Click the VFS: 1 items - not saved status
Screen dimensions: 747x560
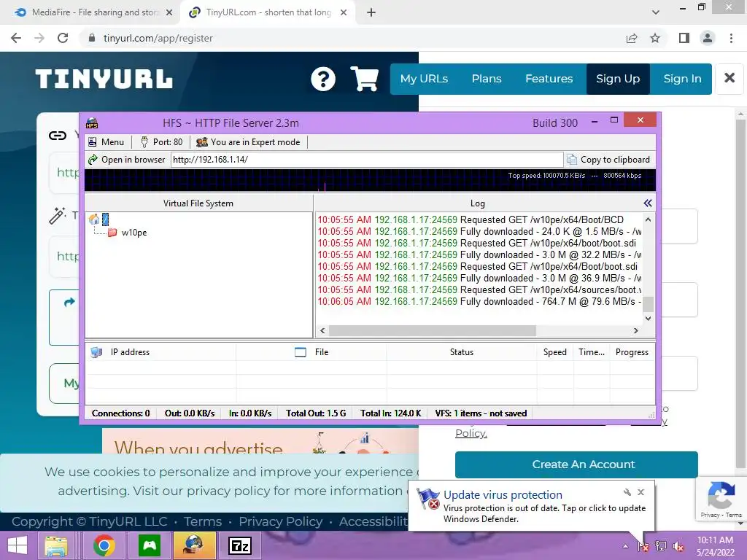pos(481,413)
